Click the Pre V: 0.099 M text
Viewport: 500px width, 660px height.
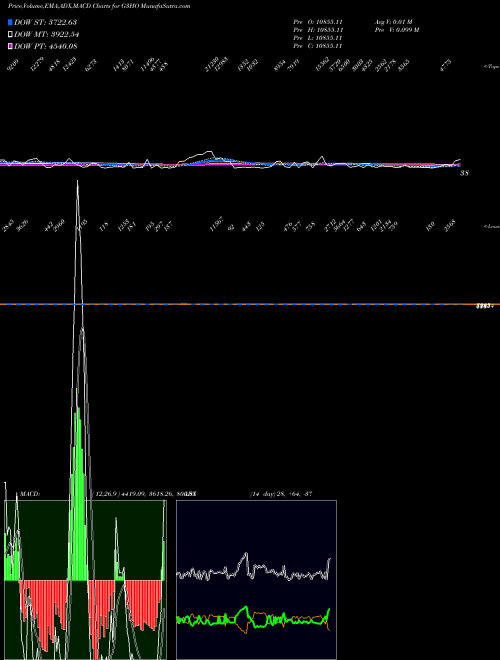tap(397, 30)
